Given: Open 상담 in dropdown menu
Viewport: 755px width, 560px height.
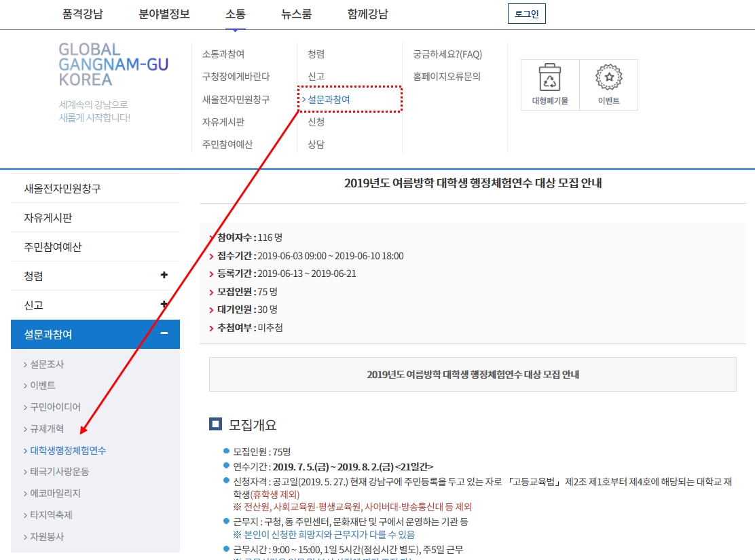Looking at the screenshot, I should point(316,145).
